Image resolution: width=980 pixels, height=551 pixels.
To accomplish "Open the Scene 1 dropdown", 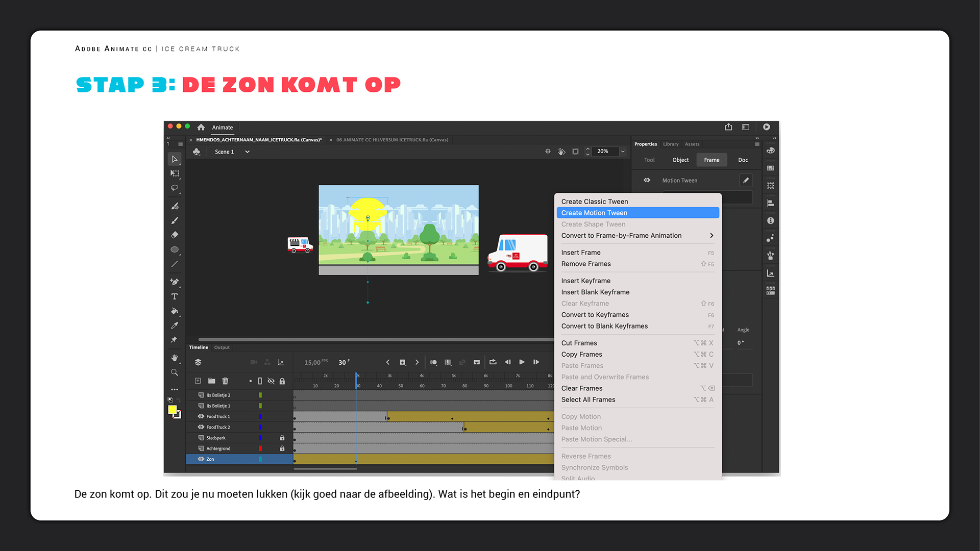I will [x=247, y=152].
